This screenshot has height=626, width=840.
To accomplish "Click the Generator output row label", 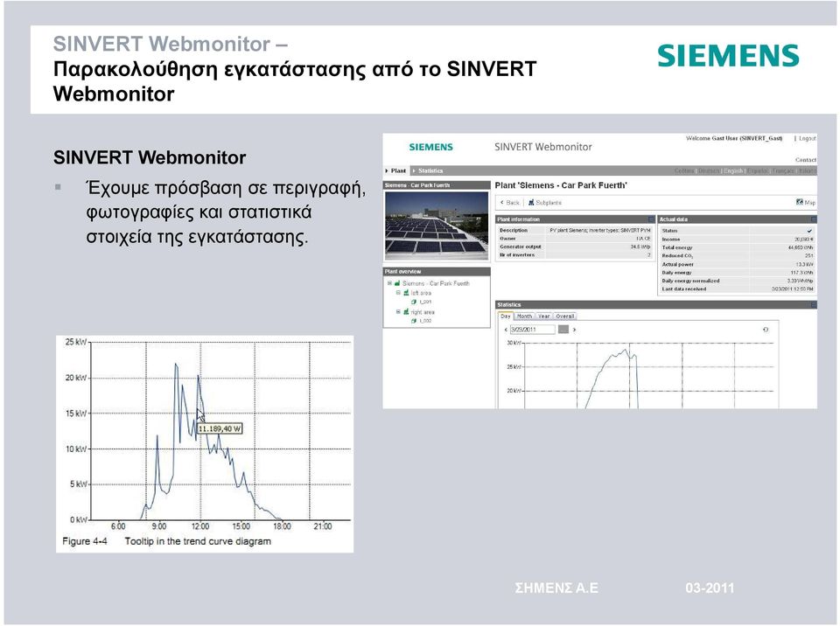I will click(520, 247).
